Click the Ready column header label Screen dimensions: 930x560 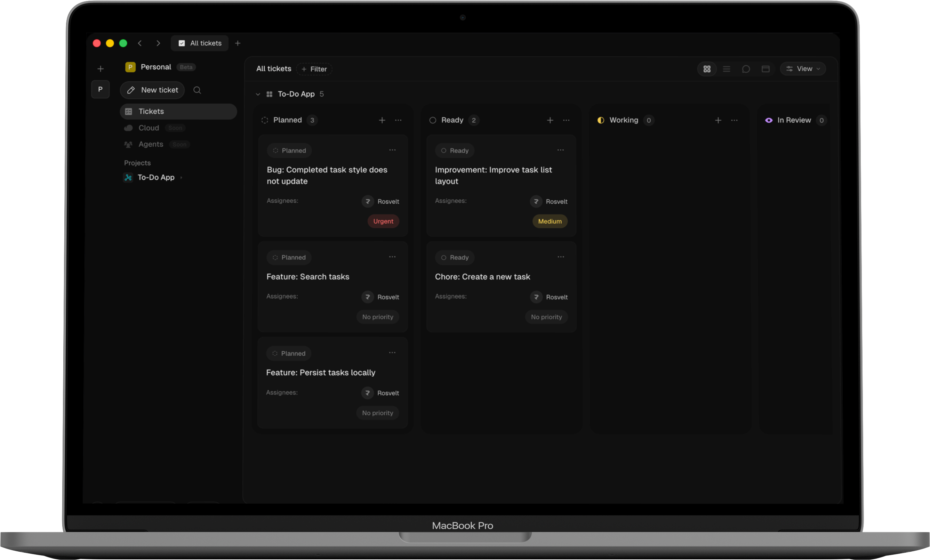tap(452, 120)
